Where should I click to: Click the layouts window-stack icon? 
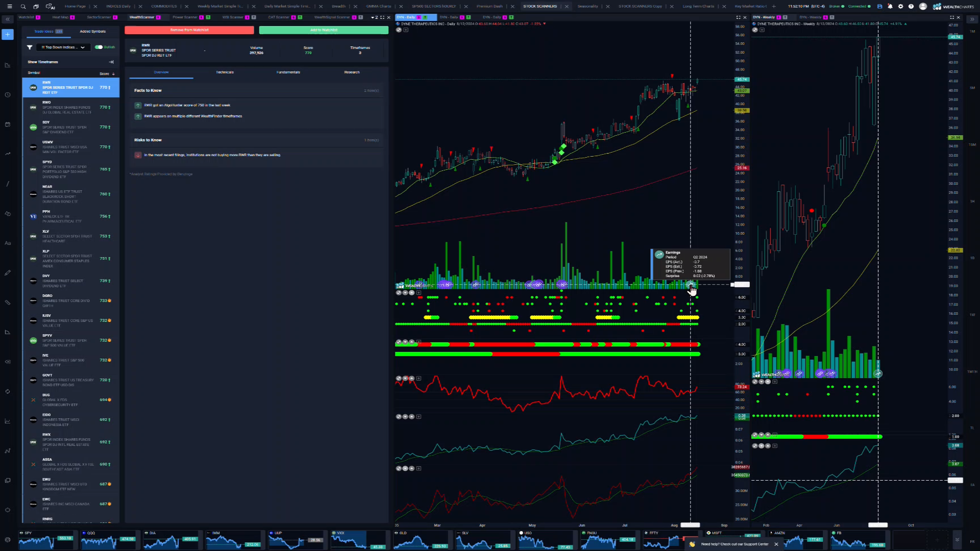pos(36,7)
